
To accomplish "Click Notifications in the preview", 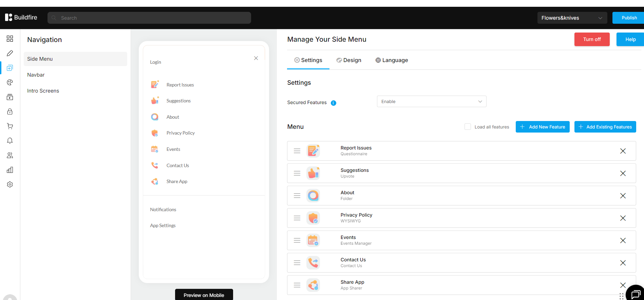I will point(163,209).
